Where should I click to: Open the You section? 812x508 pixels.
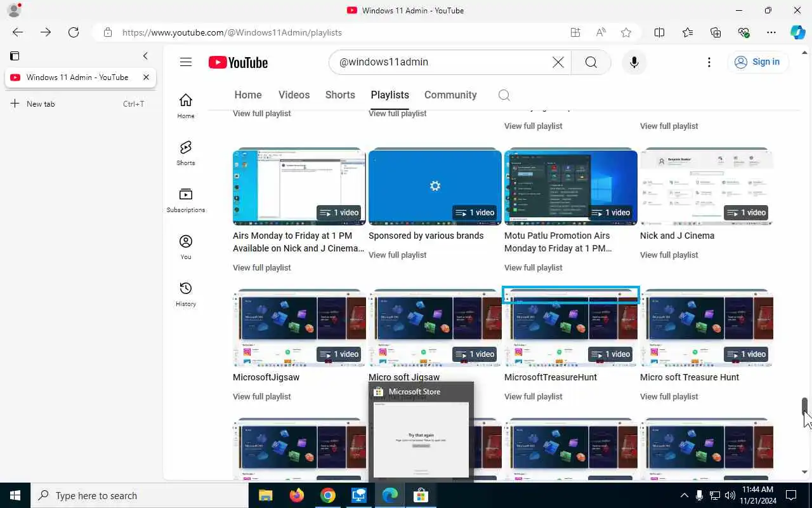(186, 247)
